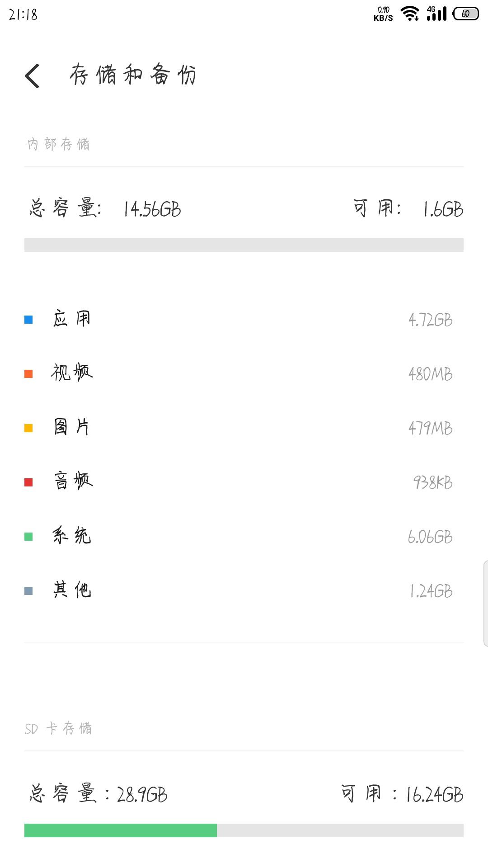
Task: Tap the green 系统 color square
Action: (28, 537)
